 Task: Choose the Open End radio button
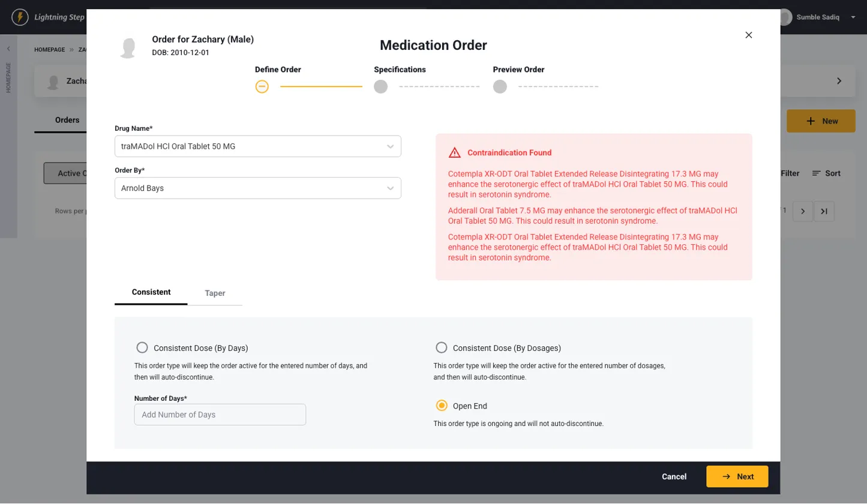(442, 406)
